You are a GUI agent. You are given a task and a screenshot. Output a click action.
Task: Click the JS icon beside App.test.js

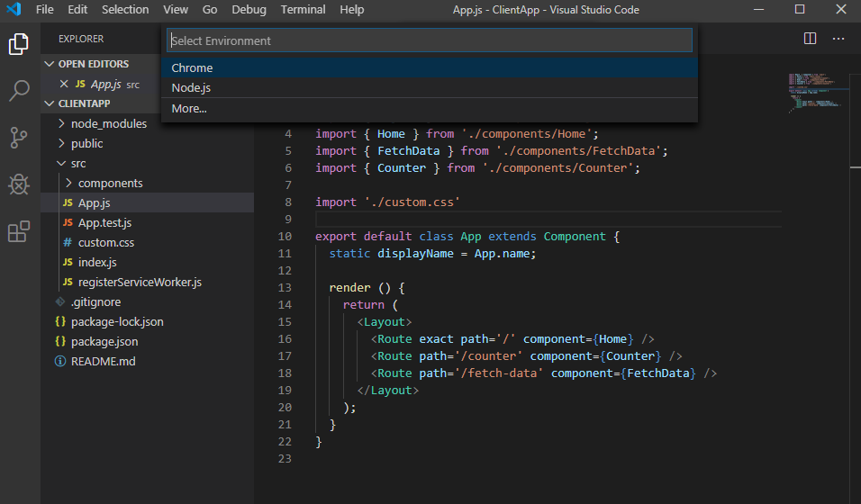click(x=68, y=222)
